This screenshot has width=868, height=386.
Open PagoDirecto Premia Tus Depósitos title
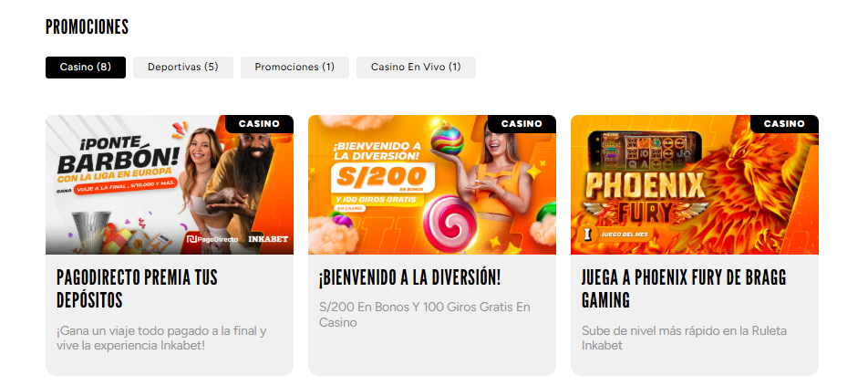coord(137,288)
